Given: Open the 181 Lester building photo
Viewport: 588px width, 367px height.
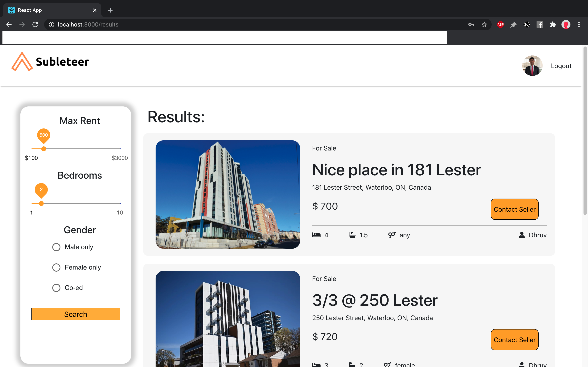Looking at the screenshot, I should point(228,194).
